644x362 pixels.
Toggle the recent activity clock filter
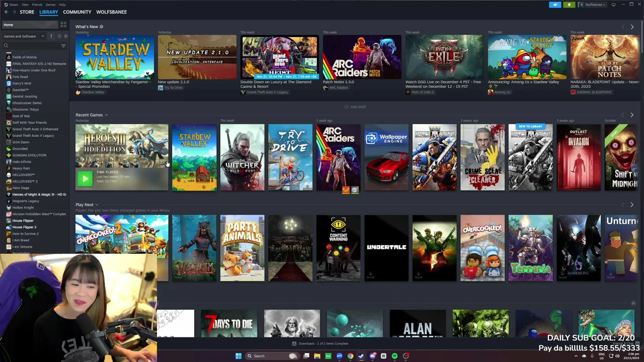click(x=59, y=36)
